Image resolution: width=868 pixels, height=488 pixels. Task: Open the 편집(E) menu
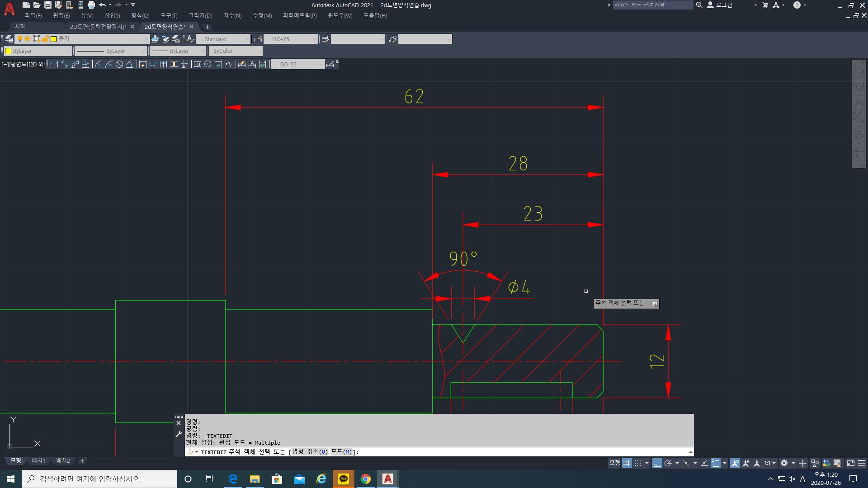[61, 15]
